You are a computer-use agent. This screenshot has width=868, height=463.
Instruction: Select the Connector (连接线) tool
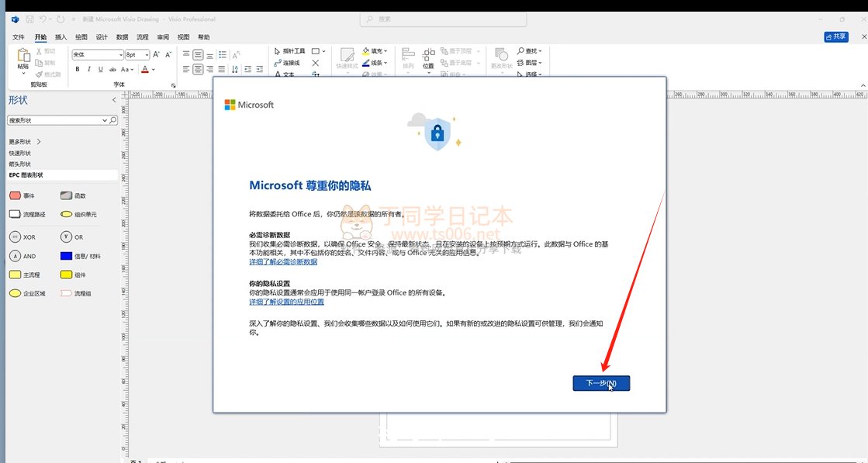(x=287, y=63)
